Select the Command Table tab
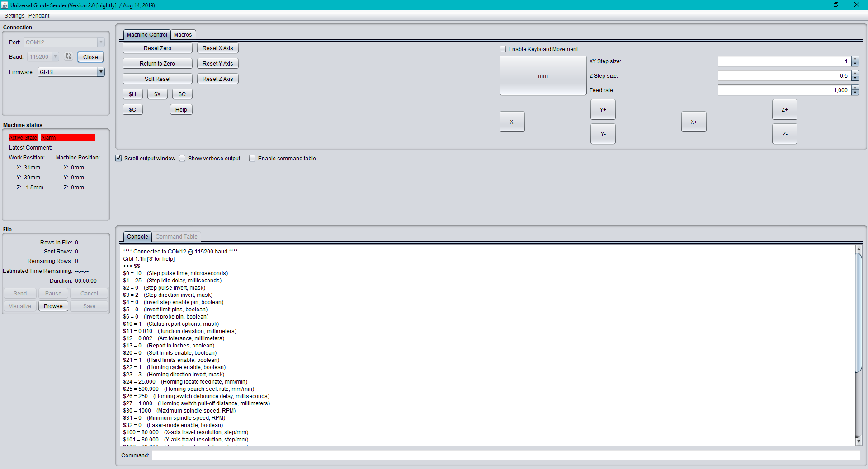Viewport: 868px width, 469px height. 176,237
